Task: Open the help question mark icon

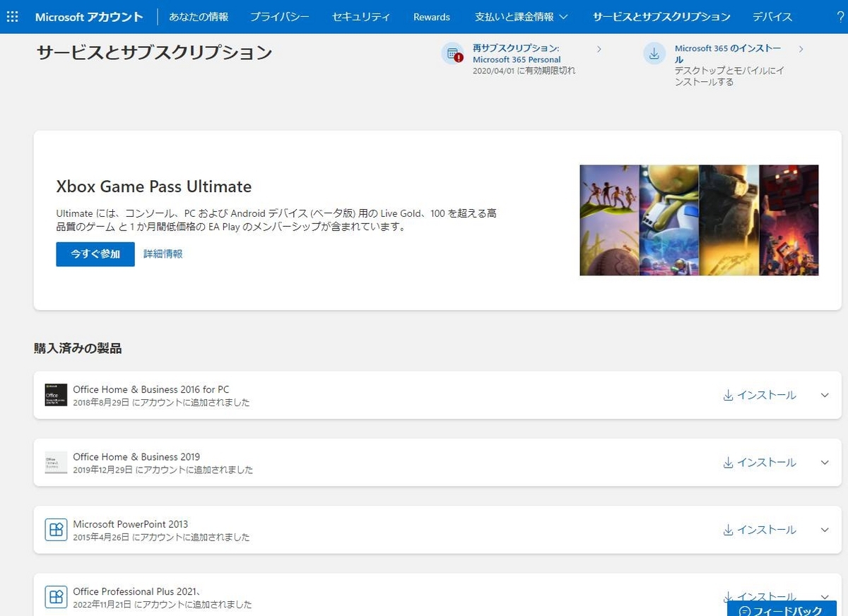Action: [840, 16]
